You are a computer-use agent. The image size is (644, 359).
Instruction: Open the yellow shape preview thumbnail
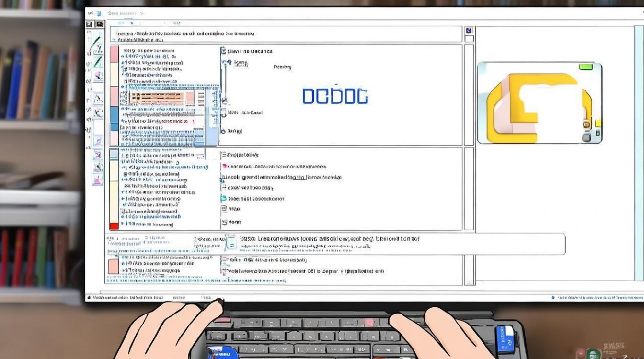pyautogui.click(x=540, y=103)
